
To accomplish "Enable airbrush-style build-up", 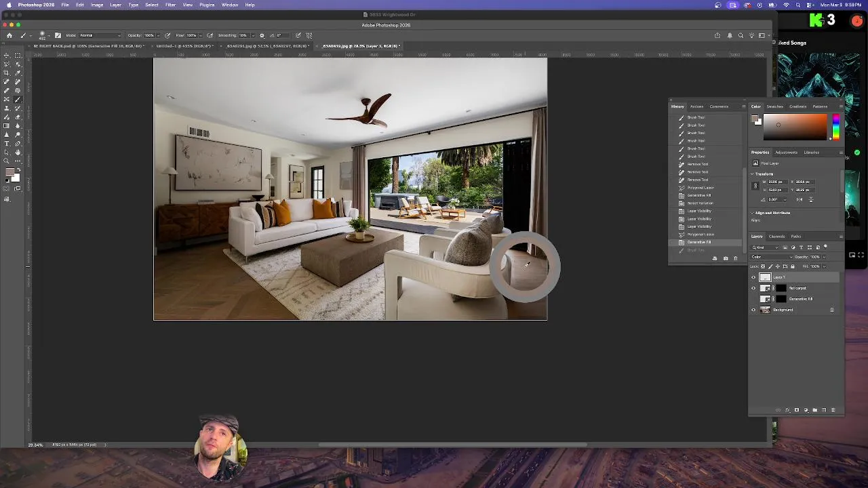I will point(210,35).
